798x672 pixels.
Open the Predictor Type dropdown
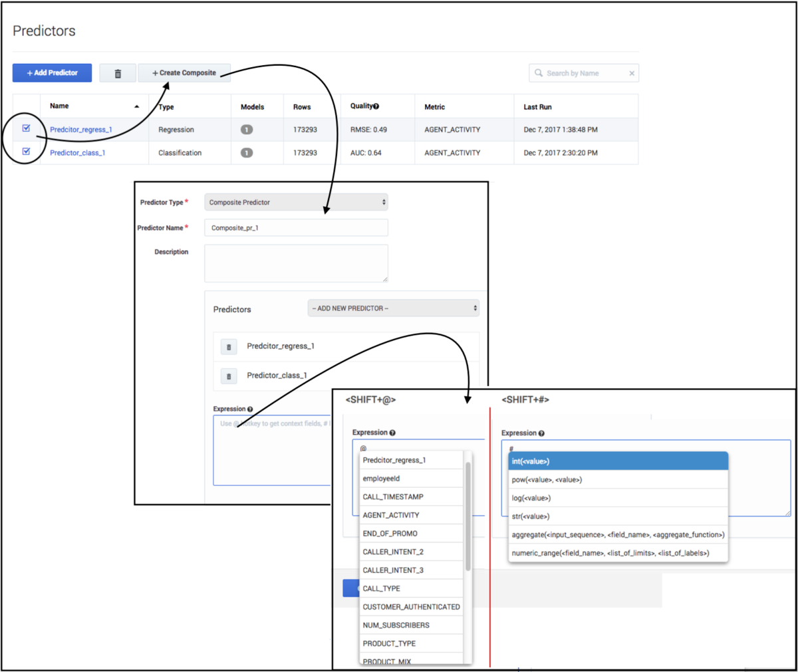(x=295, y=202)
